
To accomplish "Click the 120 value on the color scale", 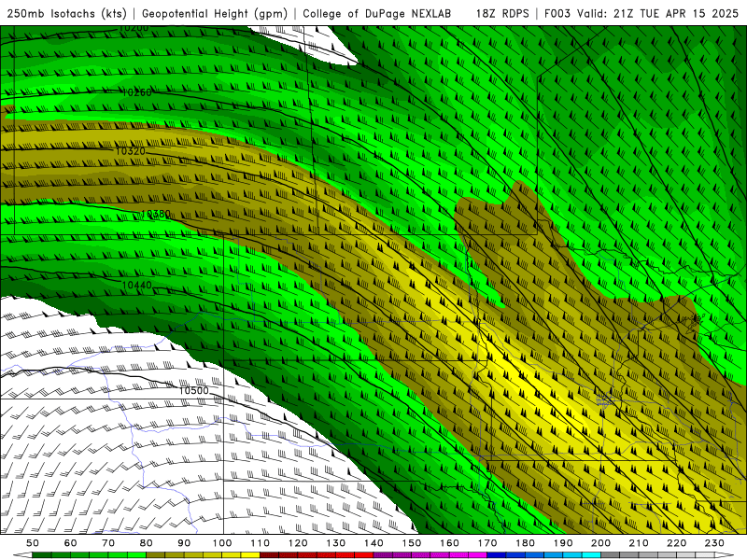I will pos(298,543).
